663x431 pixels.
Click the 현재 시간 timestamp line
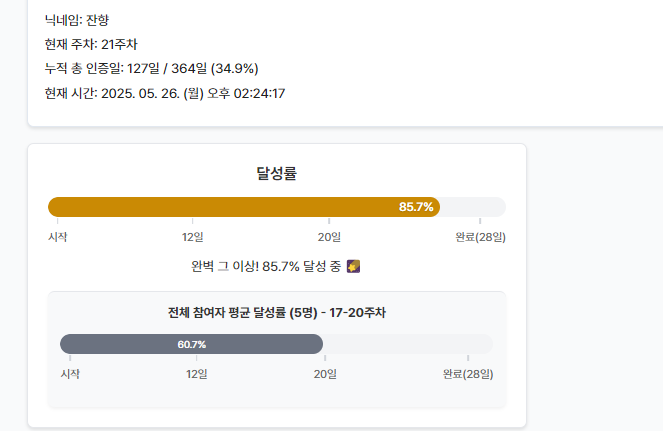click(x=165, y=93)
